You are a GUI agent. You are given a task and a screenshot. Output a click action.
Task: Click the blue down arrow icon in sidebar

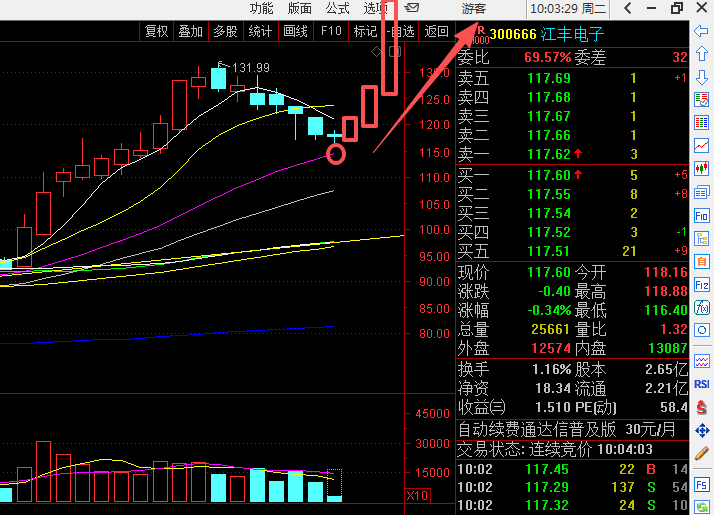coord(701,77)
